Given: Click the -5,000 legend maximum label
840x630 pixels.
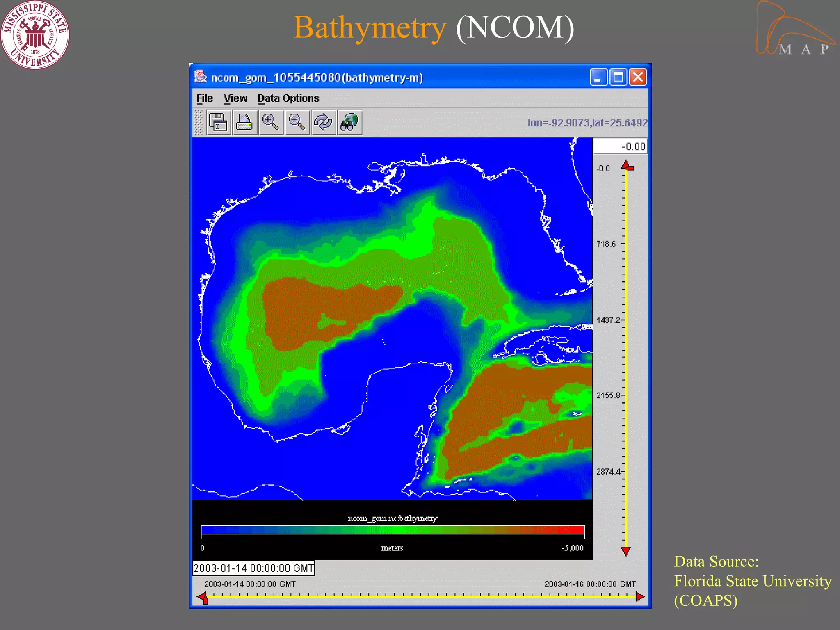Looking at the screenshot, I should tap(572, 548).
